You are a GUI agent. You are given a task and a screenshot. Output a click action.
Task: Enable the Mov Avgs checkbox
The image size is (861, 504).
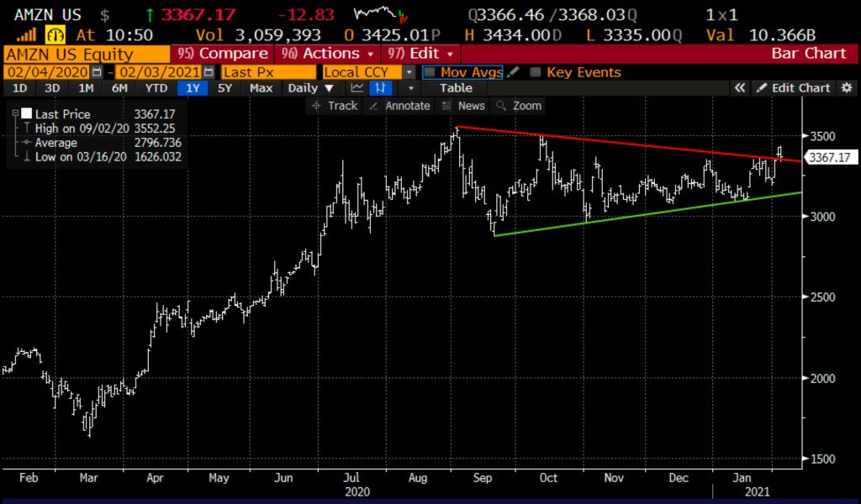tap(430, 72)
